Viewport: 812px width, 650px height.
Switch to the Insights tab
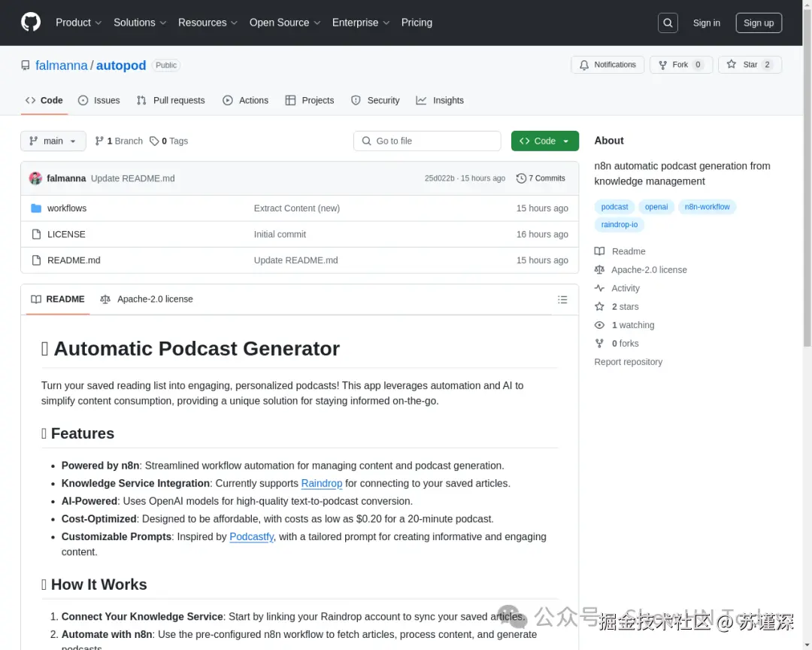tap(440, 101)
